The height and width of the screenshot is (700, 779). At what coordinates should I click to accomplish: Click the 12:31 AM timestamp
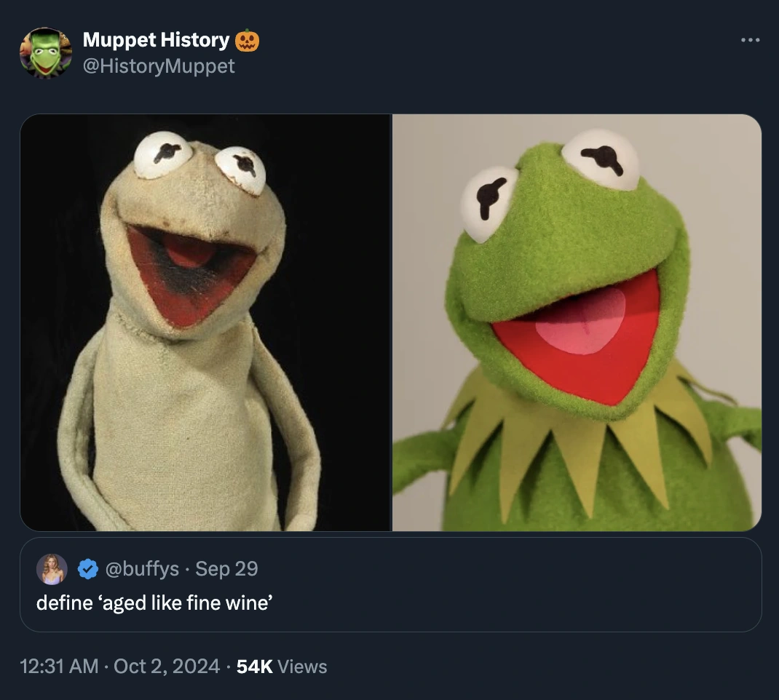59,666
